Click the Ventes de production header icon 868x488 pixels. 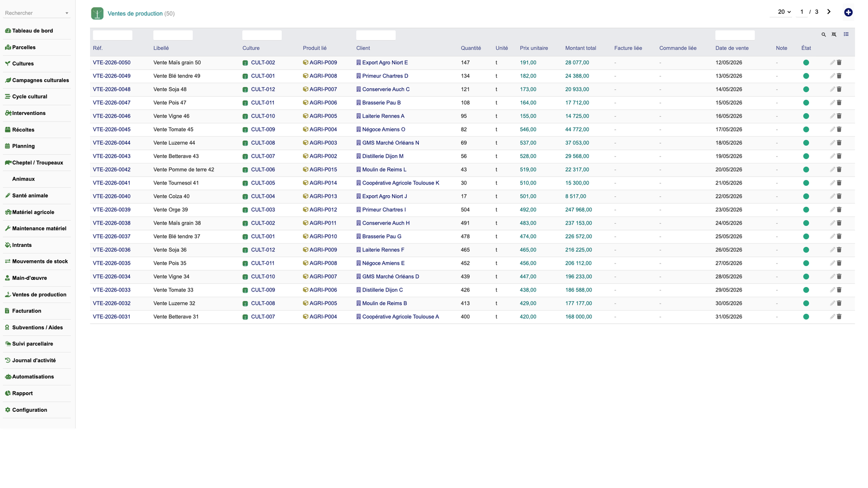pos(97,13)
